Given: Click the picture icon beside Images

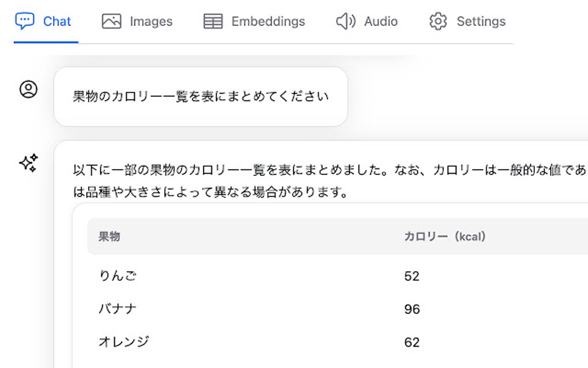Looking at the screenshot, I should tap(111, 21).
